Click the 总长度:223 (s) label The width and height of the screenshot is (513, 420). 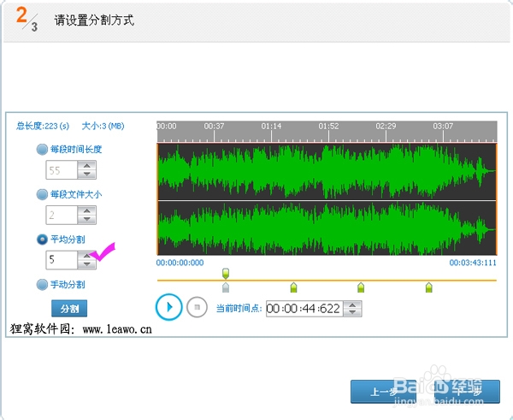(x=43, y=126)
